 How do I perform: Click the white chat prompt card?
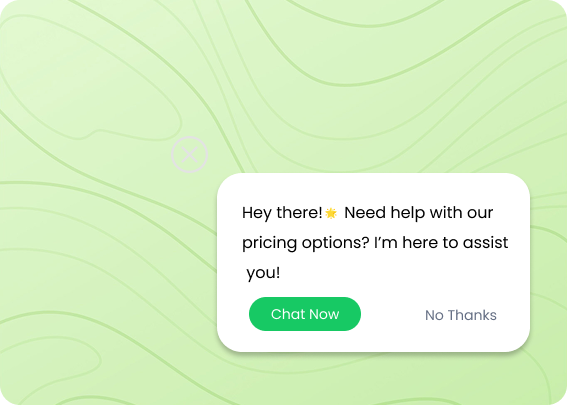pos(373,262)
